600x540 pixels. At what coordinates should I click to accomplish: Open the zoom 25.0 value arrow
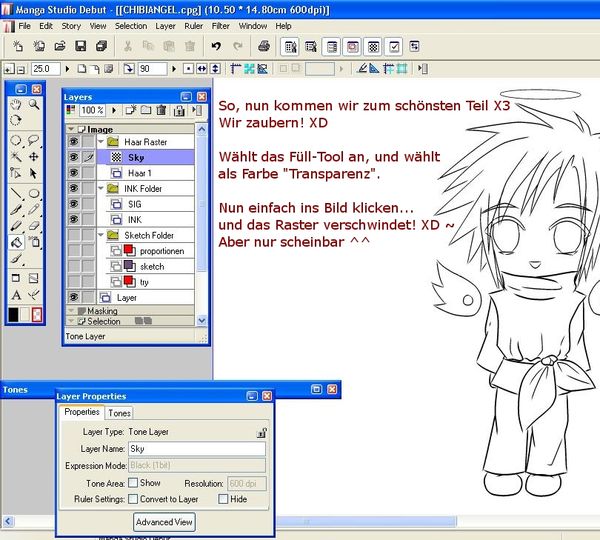(67, 69)
